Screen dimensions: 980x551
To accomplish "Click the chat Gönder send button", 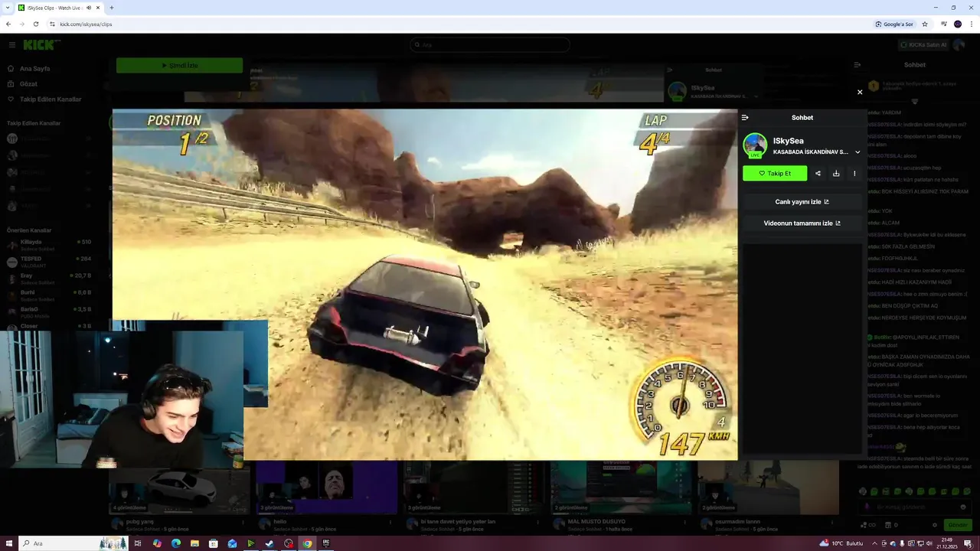I will [x=958, y=525].
